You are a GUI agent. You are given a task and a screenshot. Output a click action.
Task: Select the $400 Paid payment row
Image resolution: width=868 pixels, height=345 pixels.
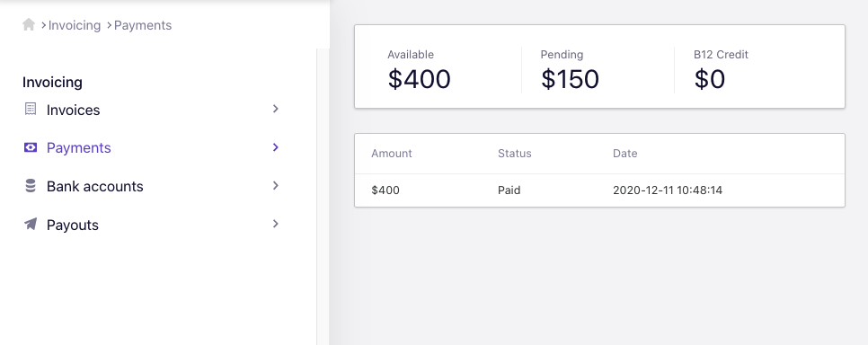pos(599,190)
